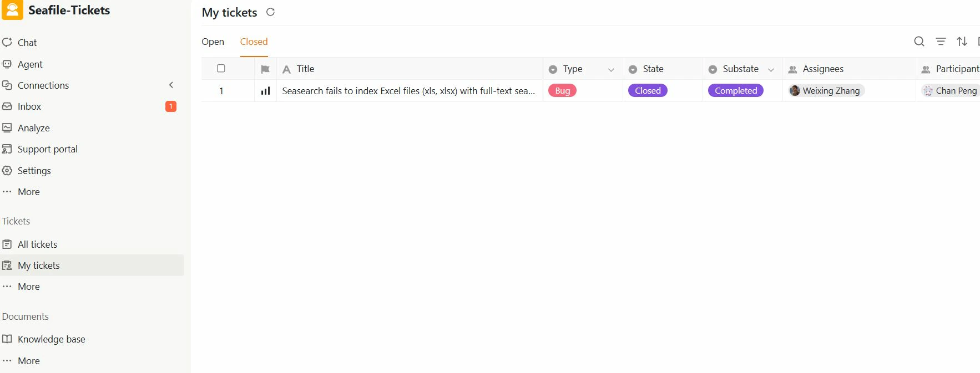Screen dimensions: 980x373
Task: Open the Inbox icon in sidebar
Action: tap(7, 106)
